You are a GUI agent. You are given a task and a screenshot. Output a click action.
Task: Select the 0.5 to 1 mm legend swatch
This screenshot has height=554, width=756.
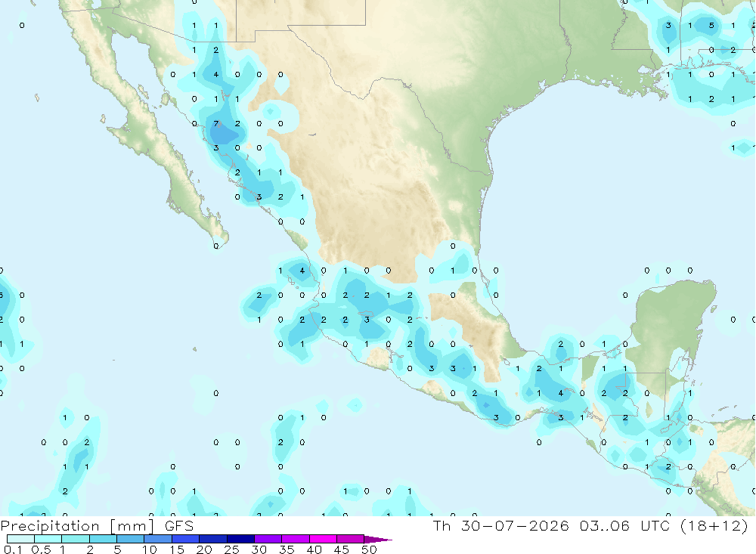(48, 539)
